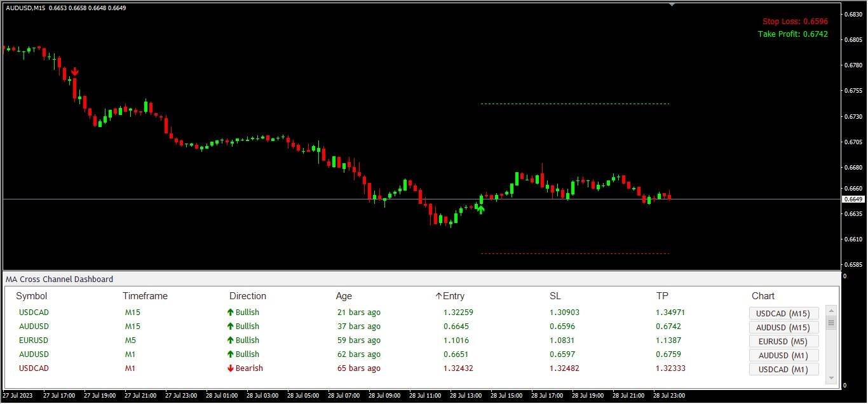Click the dashboard scrollbar thumb

tap(831, 323)
